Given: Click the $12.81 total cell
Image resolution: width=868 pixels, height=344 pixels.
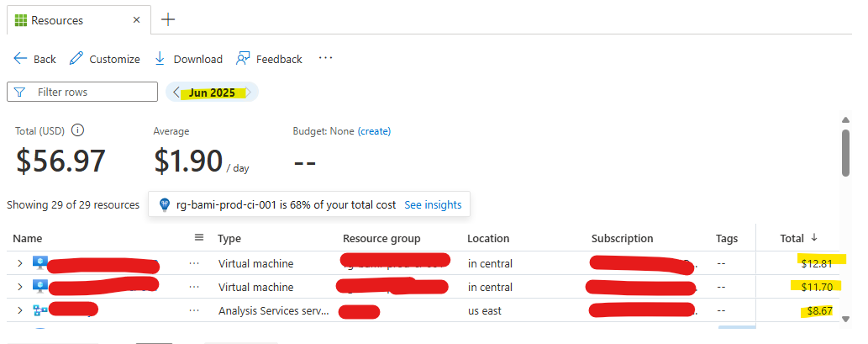Looking at the screenshot, I should pos(817,264).
